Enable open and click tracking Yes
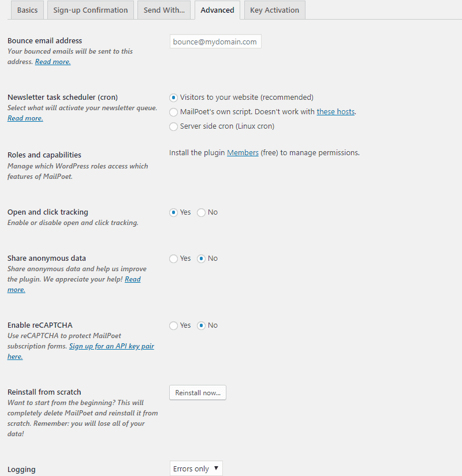462x476 pixels. 173,212
